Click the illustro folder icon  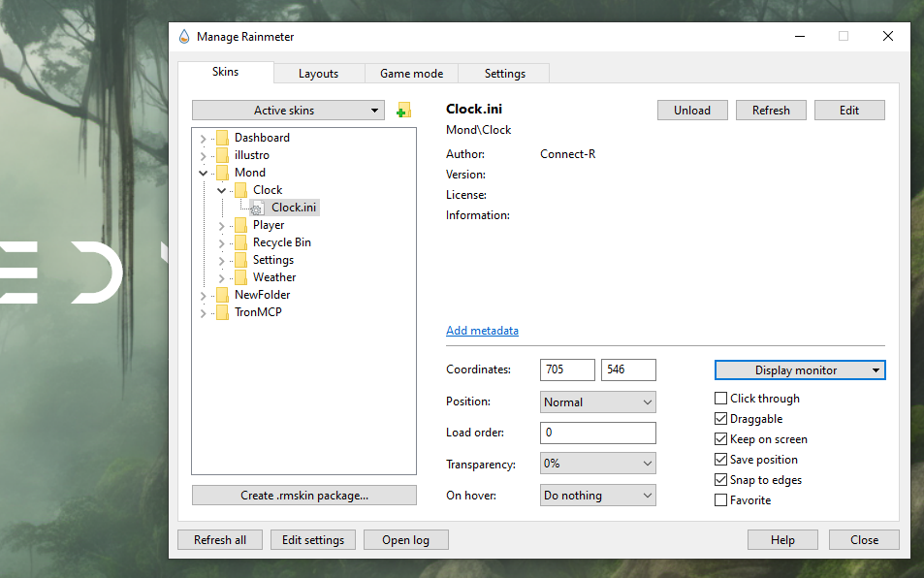point(222,155)
